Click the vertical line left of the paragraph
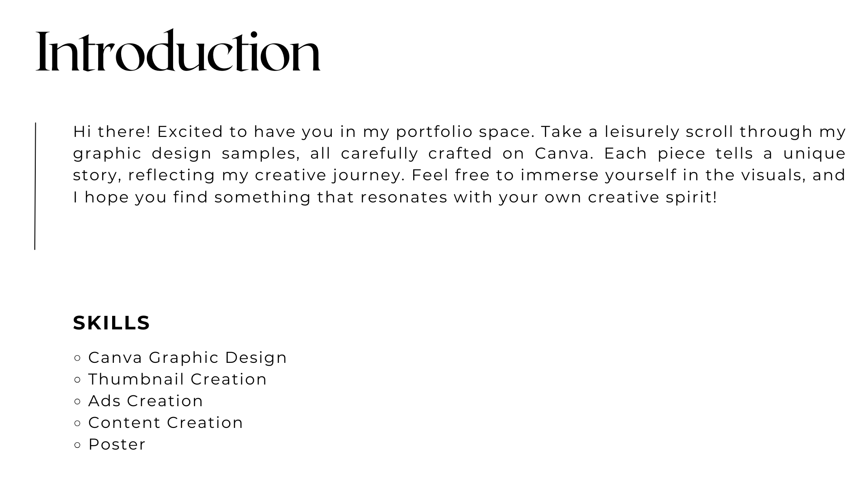 point(35,186)
